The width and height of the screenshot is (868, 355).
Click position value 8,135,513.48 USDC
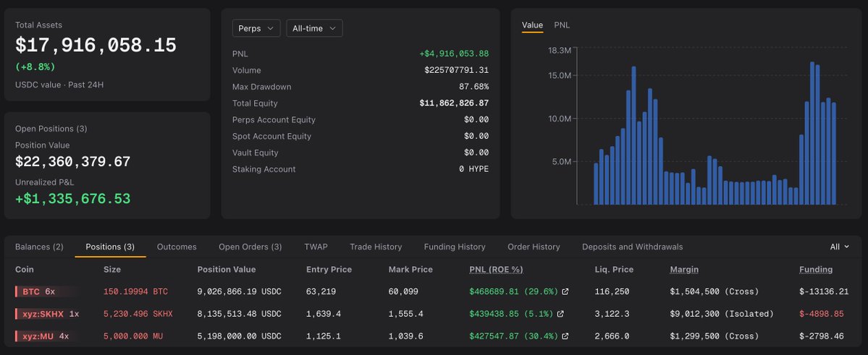point(239,314)
